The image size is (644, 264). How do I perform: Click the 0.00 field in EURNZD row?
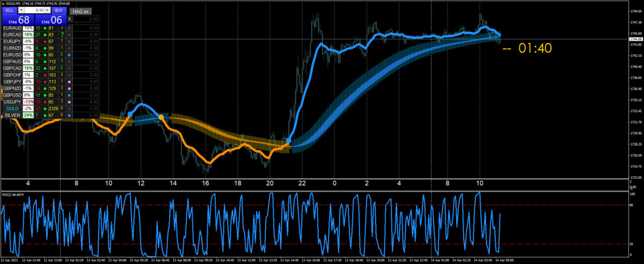pos(86,48)
